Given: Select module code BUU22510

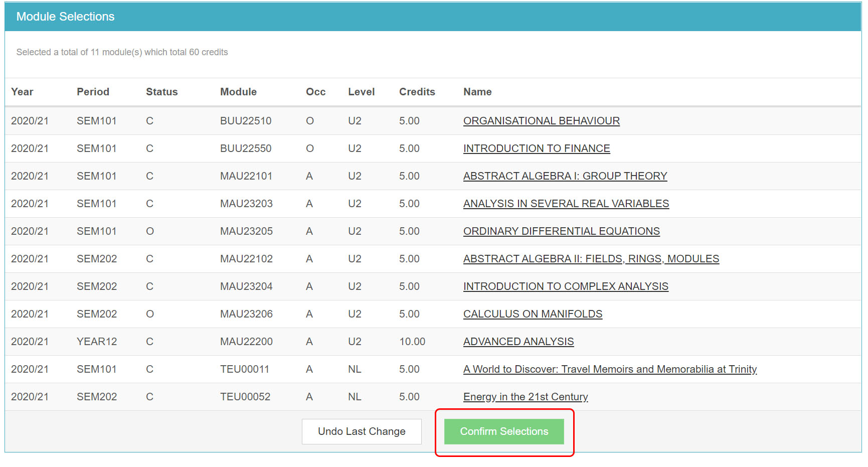Looking at the screenshot, I should pos(246,121).
